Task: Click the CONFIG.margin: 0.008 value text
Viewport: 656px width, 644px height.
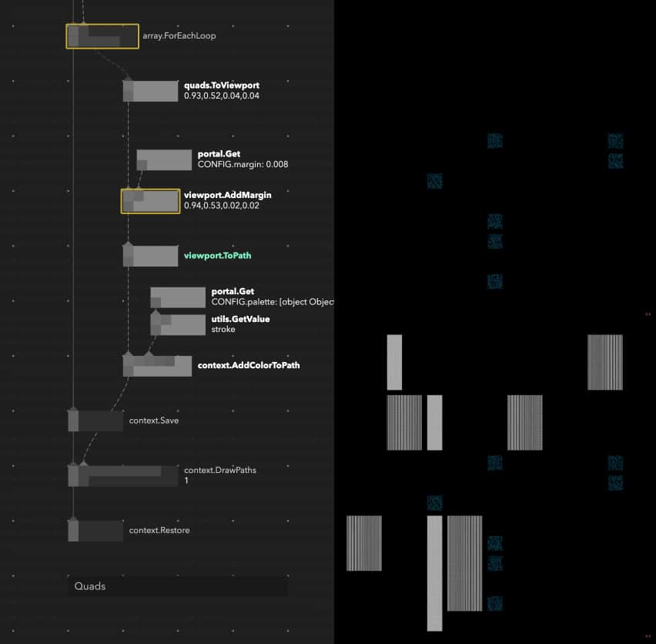Action: 243,164
